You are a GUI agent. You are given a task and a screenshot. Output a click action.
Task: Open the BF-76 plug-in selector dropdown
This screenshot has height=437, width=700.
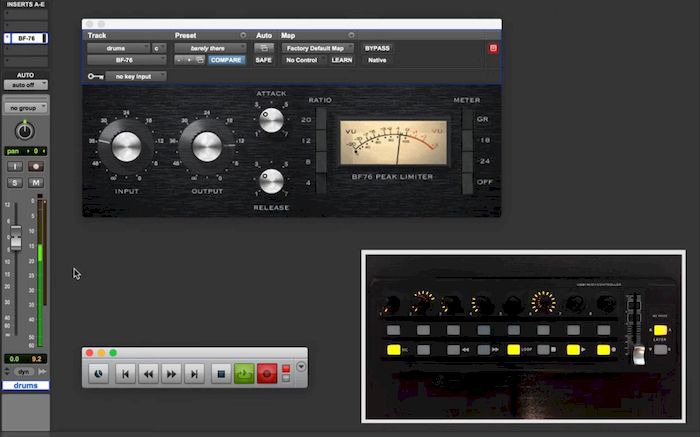point(126,60)
